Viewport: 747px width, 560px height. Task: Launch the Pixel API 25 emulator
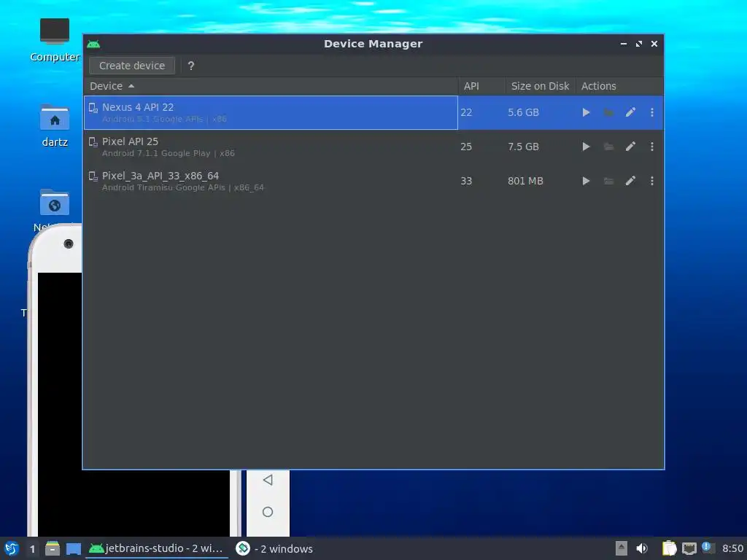click(586, 147)
